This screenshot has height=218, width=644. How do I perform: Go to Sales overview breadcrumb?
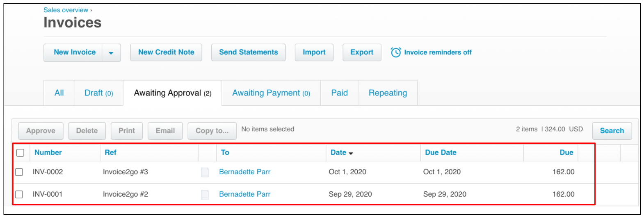66,10
